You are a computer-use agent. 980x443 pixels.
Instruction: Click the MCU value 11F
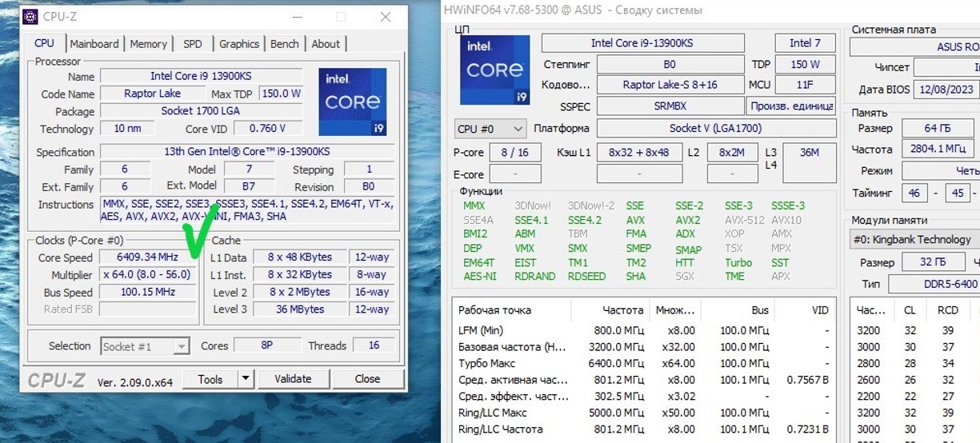805,85
